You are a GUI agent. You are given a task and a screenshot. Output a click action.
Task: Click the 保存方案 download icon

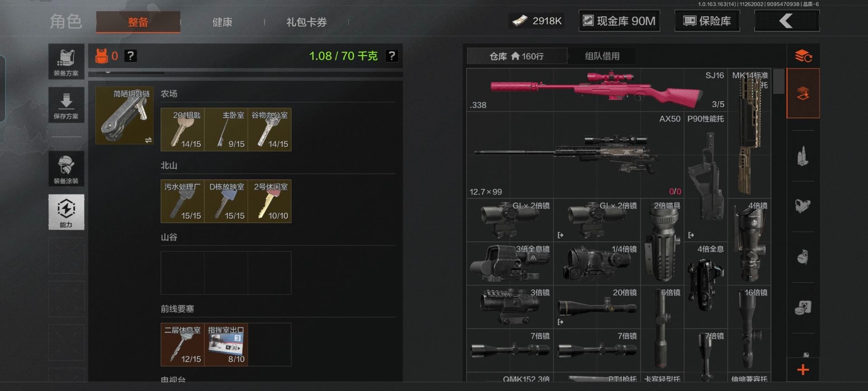(66, 105)
